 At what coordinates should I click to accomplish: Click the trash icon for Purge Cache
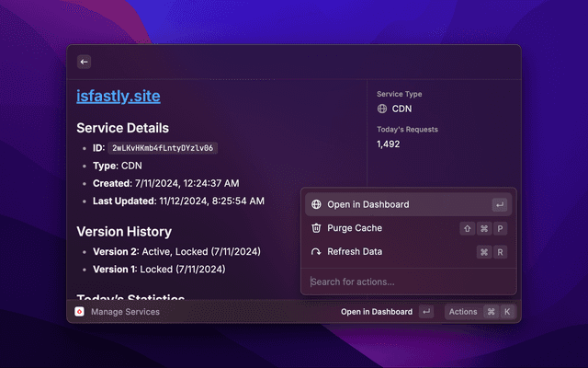tap(317, 228)
